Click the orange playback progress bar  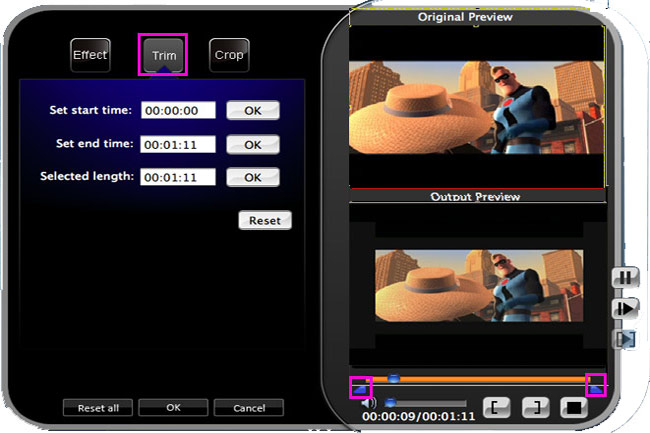click(x=477, y=379)
